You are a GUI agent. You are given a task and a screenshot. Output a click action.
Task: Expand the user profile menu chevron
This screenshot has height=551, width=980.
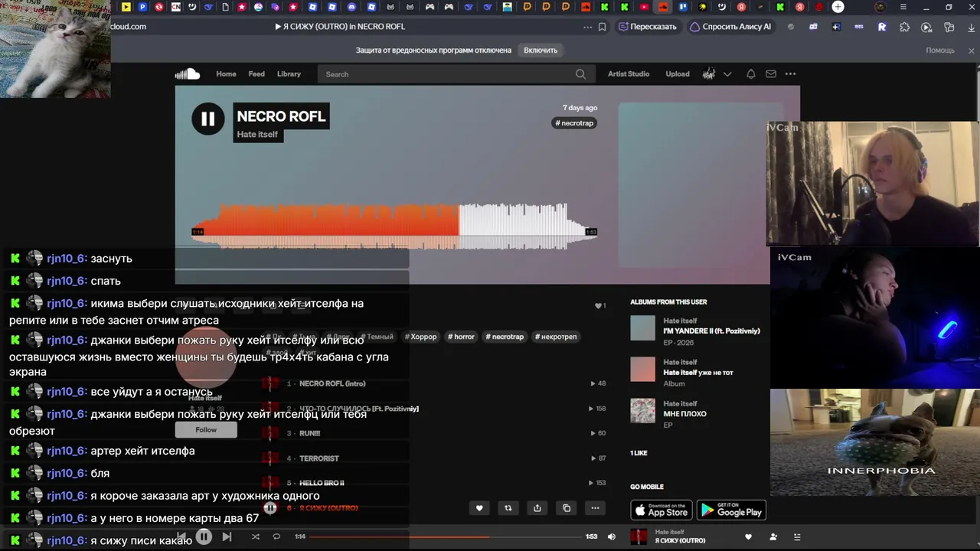pyautogui.click(x=727, y=74)
